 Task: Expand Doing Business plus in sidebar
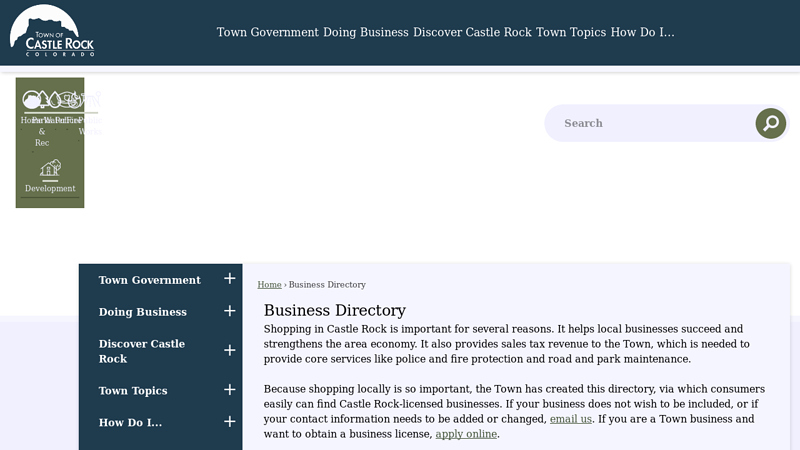tap(230, 311)
